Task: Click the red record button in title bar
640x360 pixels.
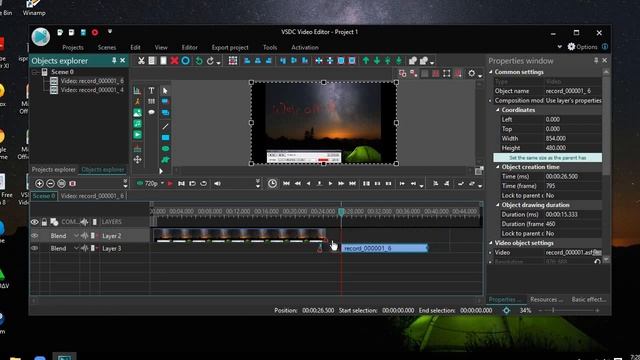Action: [95, 32]
